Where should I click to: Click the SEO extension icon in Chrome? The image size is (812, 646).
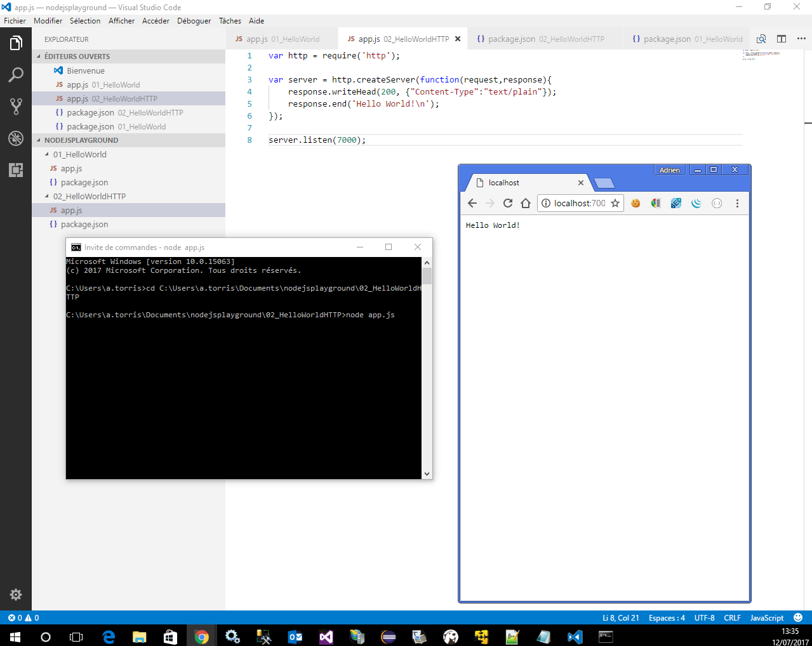[676, 203]
